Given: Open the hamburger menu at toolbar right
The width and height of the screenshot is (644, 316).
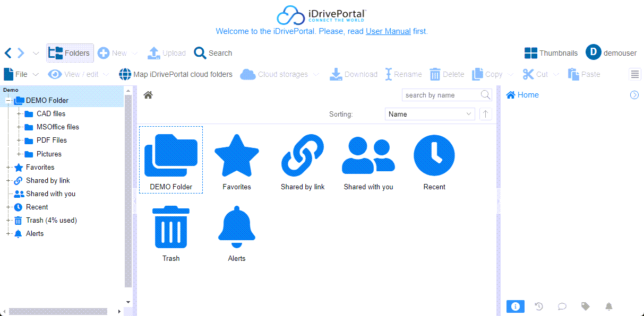Looking at the screenshot, I should point(635,74).
